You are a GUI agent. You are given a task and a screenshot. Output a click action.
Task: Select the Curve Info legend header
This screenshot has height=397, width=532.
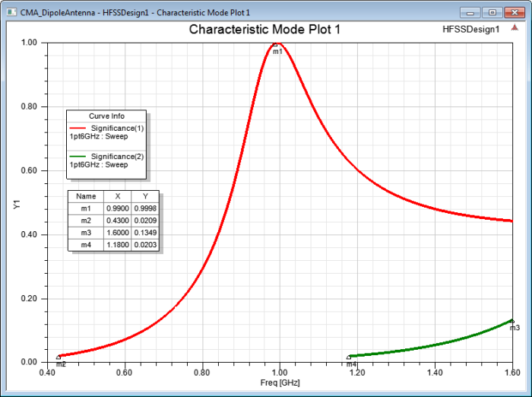click(x=106, y=116)
